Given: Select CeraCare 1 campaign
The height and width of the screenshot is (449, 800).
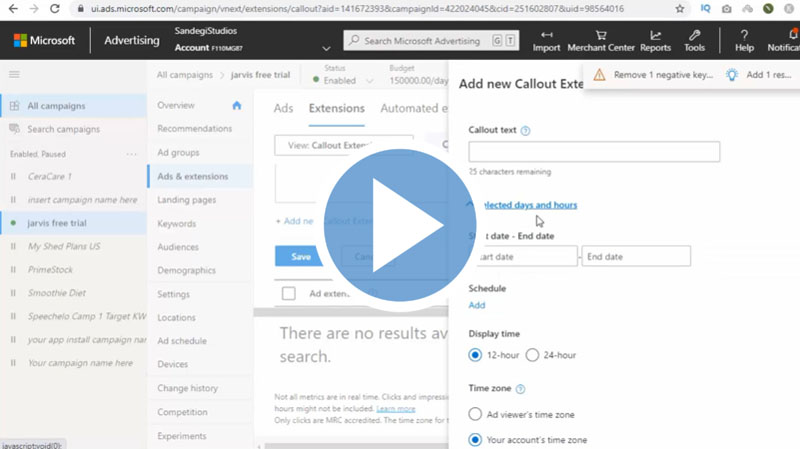Looking at the screenshot, I should (49, 177).
